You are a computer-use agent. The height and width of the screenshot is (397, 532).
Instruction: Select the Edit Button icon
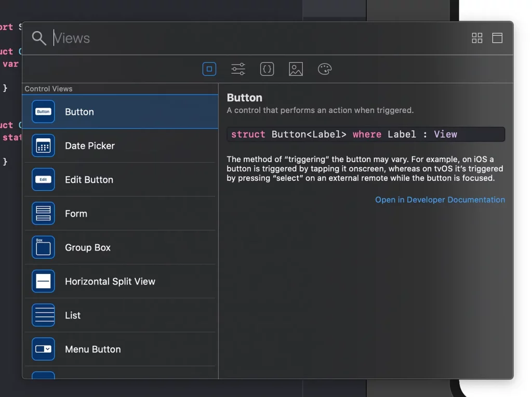pyautogui.click(x=43, y=179)
